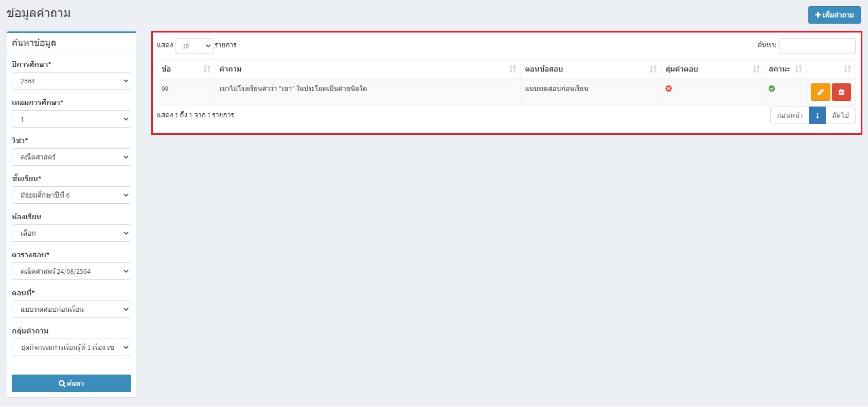Sort by the ข้อ column arrows
The image size is (868, 407).
[x=207, y=69]
